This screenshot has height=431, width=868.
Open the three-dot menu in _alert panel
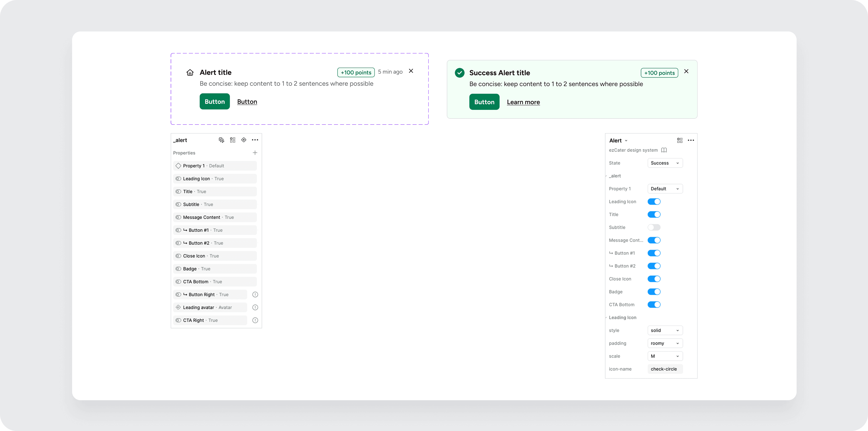(255, 140)
